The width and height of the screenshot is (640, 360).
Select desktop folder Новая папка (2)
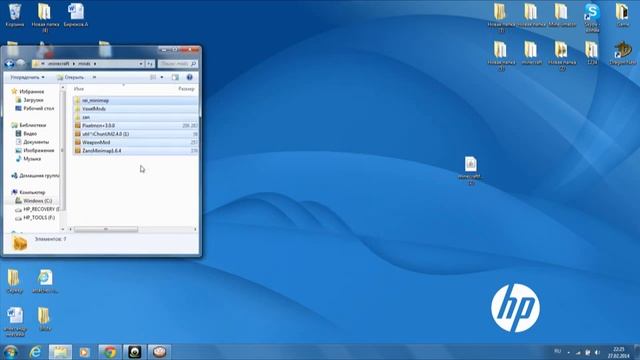[562, 56]
